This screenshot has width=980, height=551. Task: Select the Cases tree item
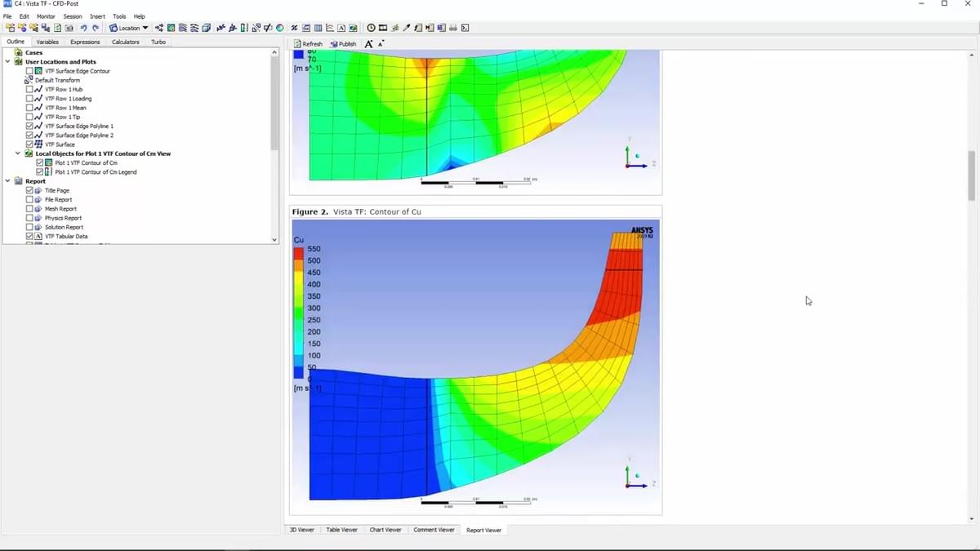point(34,52)
